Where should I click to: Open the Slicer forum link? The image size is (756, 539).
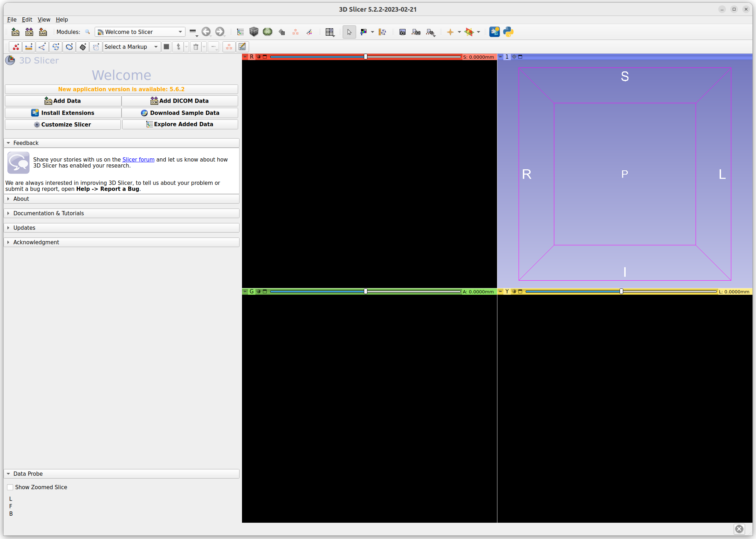coord(138,159)
